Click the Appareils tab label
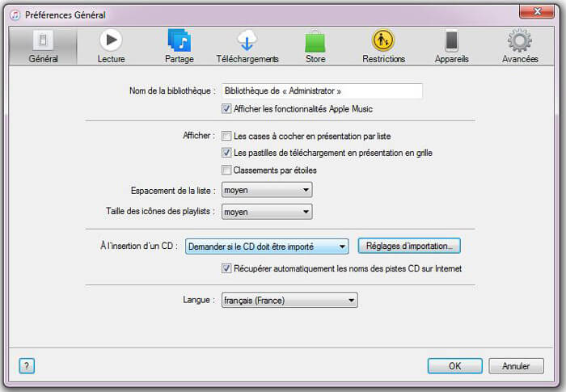The image size is (566, 392). [x=451, y=59]
